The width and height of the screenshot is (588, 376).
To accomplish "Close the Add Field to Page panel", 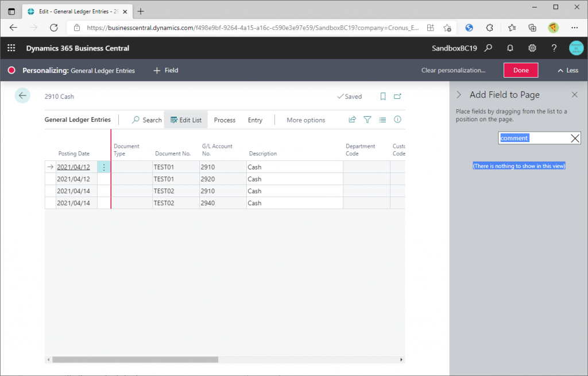I will click(574, 95).
